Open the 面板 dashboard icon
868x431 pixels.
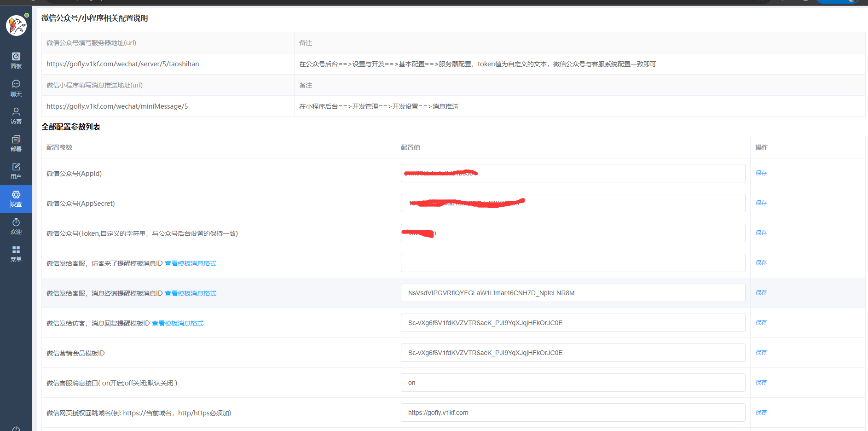click(16, 60)
